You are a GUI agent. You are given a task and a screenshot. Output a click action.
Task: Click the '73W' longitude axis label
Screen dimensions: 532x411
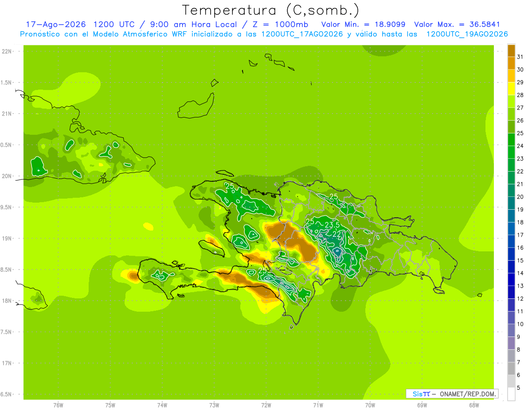pos(214,405)
